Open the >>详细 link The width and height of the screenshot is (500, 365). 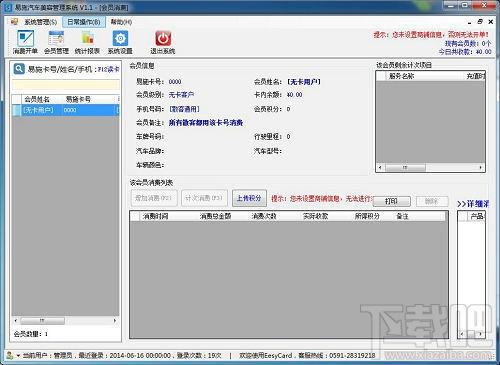tap(473, 204)
